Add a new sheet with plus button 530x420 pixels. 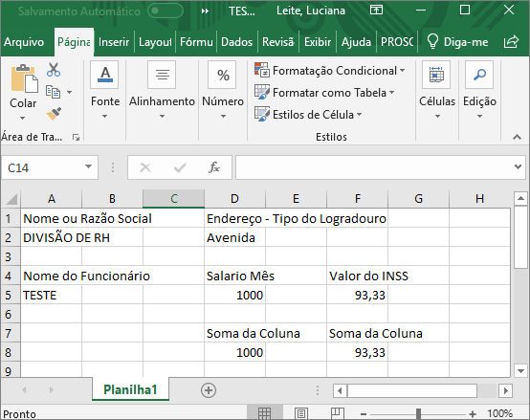209,390
